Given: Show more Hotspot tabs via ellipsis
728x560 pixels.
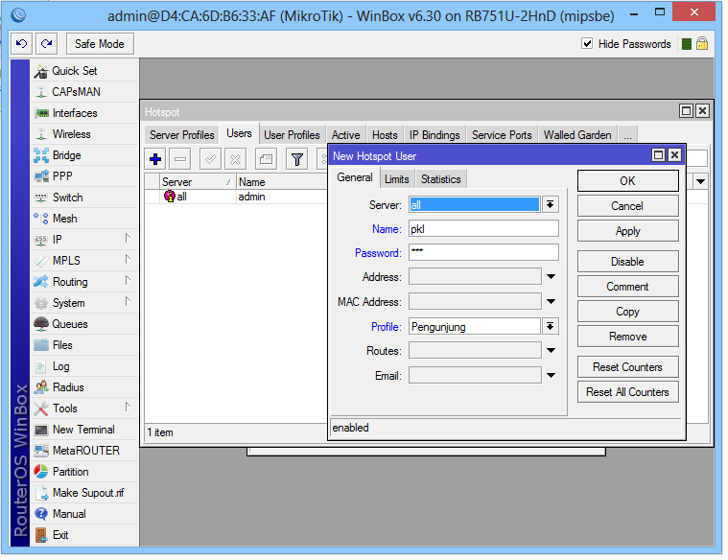Looking at the screenshot, I should (627, 135).
